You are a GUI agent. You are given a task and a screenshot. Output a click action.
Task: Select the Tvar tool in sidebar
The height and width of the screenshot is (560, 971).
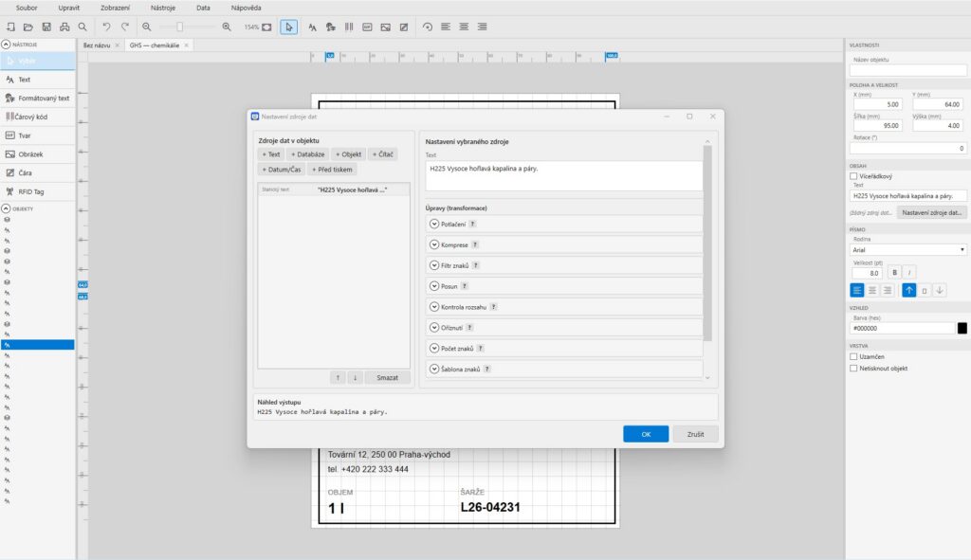click(37, 135)
